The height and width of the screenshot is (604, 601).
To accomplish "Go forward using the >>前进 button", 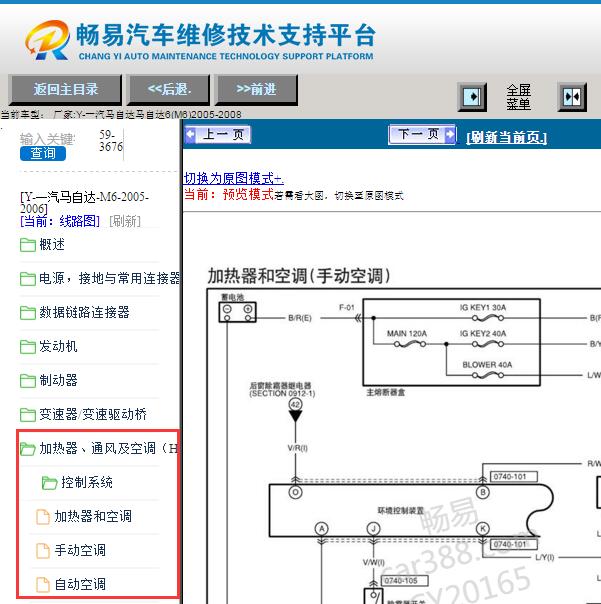I will point(256,90).
